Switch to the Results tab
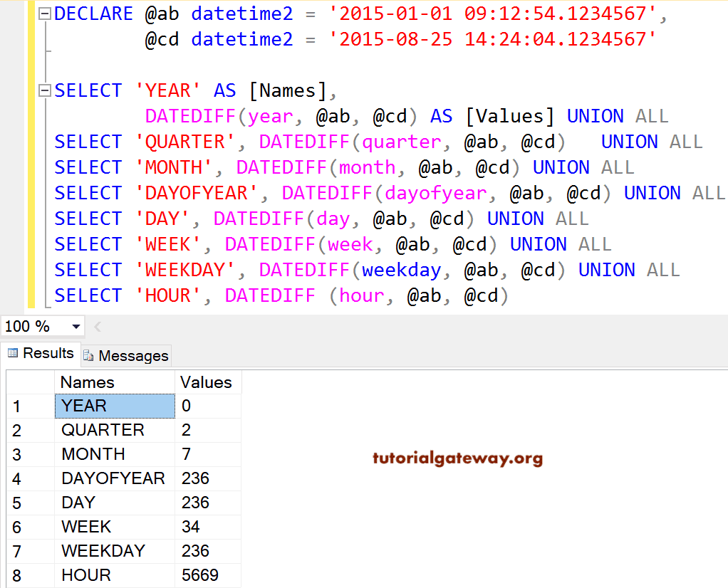This screenshot has width=728, height=588. [47, 352]
